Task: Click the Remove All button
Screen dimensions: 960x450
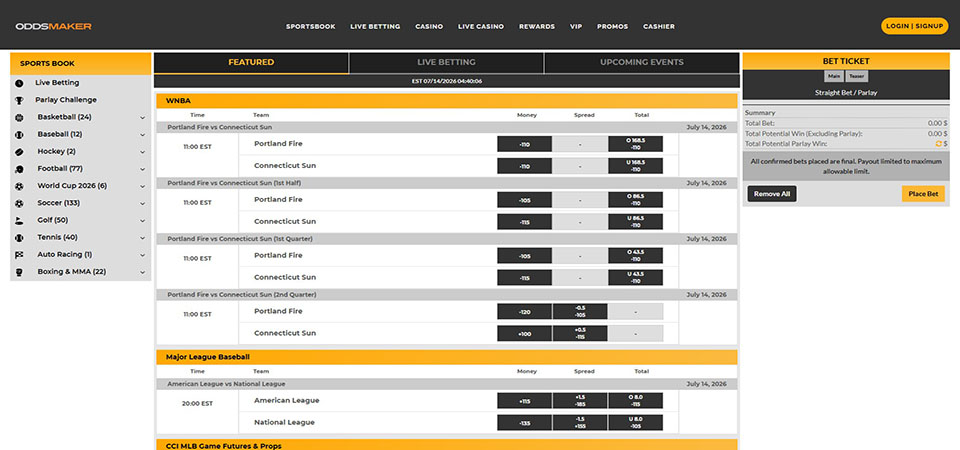Action: coord(772,194)
